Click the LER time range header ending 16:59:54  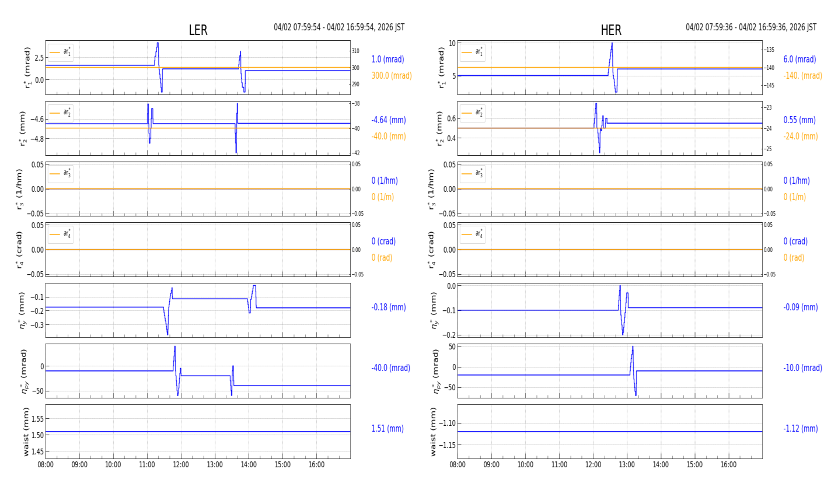click(339, 27)
